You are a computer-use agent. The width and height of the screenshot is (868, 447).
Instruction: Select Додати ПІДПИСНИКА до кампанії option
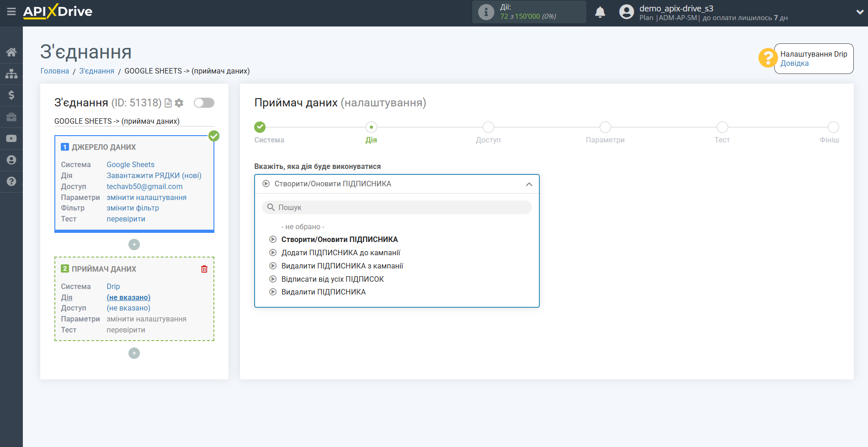pos(341,253)
